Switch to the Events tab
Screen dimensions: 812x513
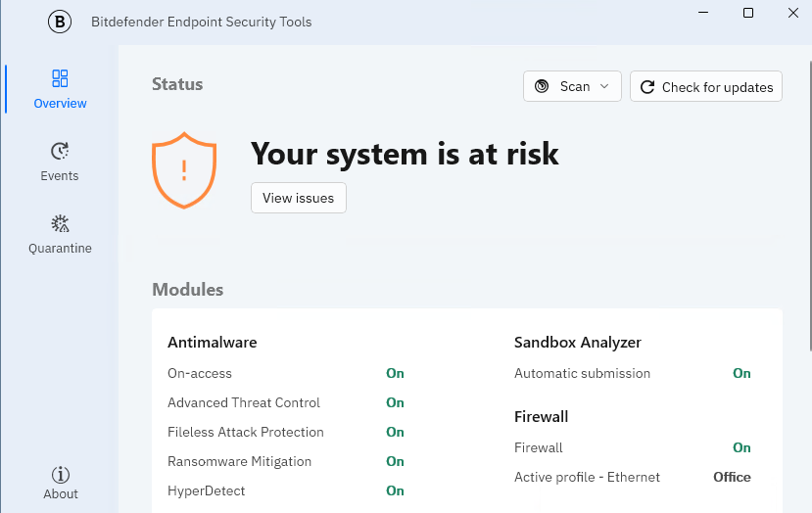pos(60,162)
